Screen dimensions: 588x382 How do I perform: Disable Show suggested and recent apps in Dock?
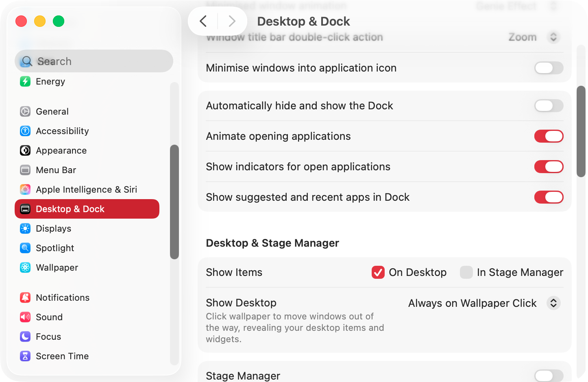pos(549,197)
